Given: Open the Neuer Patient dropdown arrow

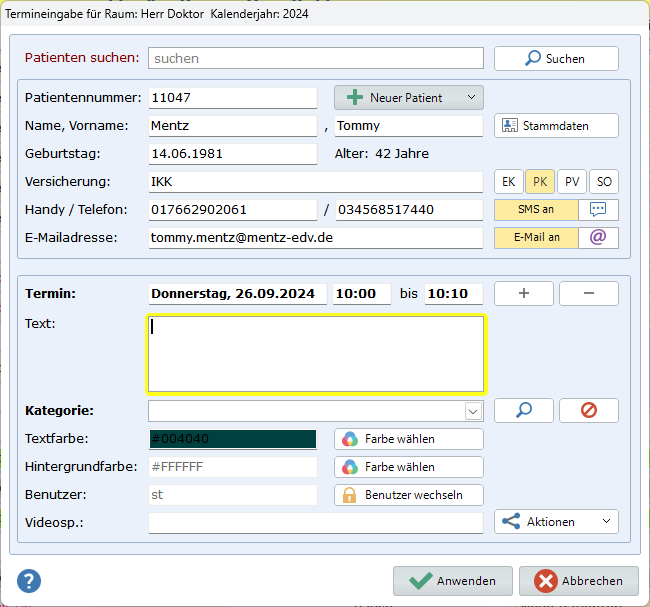Looking at the screenshot, I should 469,98.
